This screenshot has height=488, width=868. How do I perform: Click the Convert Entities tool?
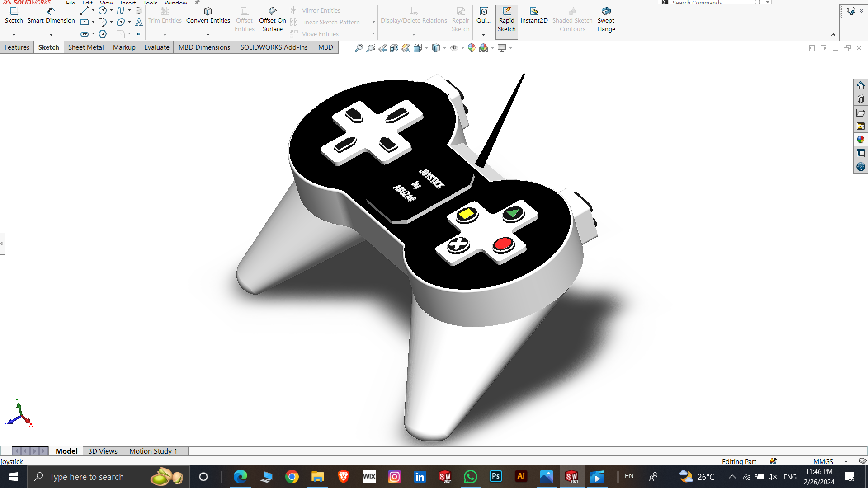[208, 15]
